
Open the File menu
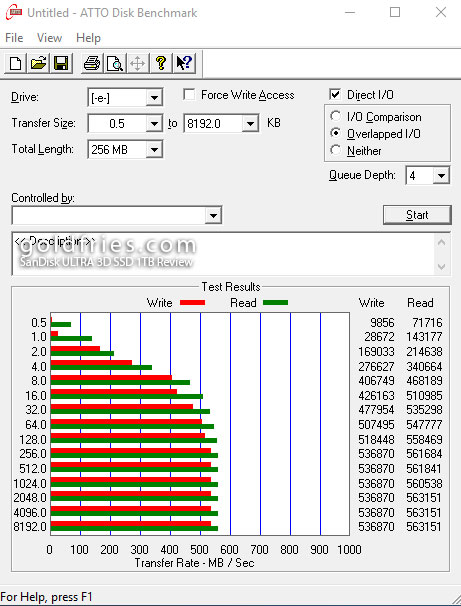[14, 38]
